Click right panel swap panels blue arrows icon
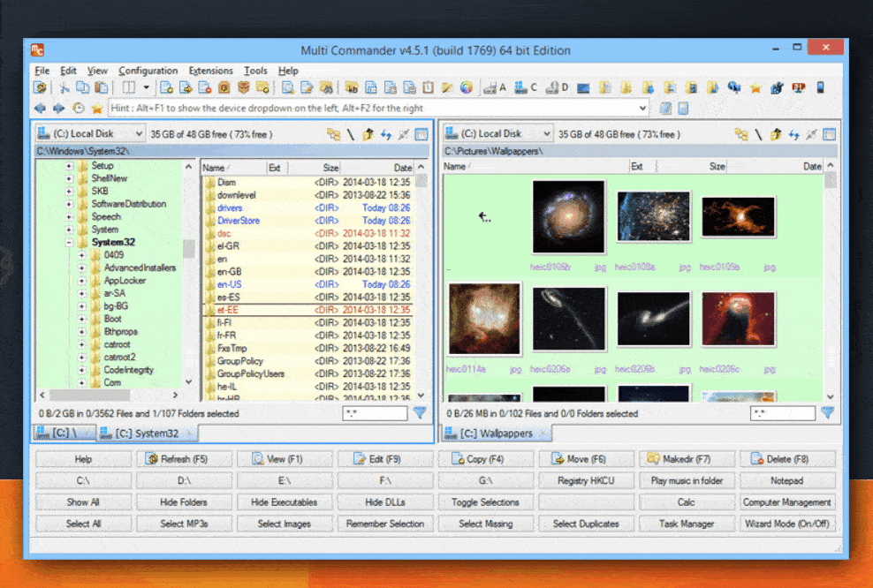The width and height of the screenshot is (873, 588). click(x=794, y=134)
